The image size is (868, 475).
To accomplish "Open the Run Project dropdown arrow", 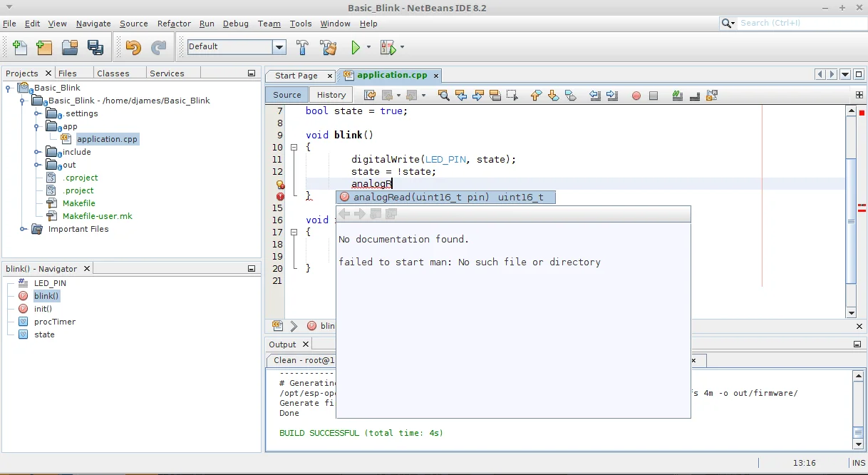I will (x=368, y=47).
